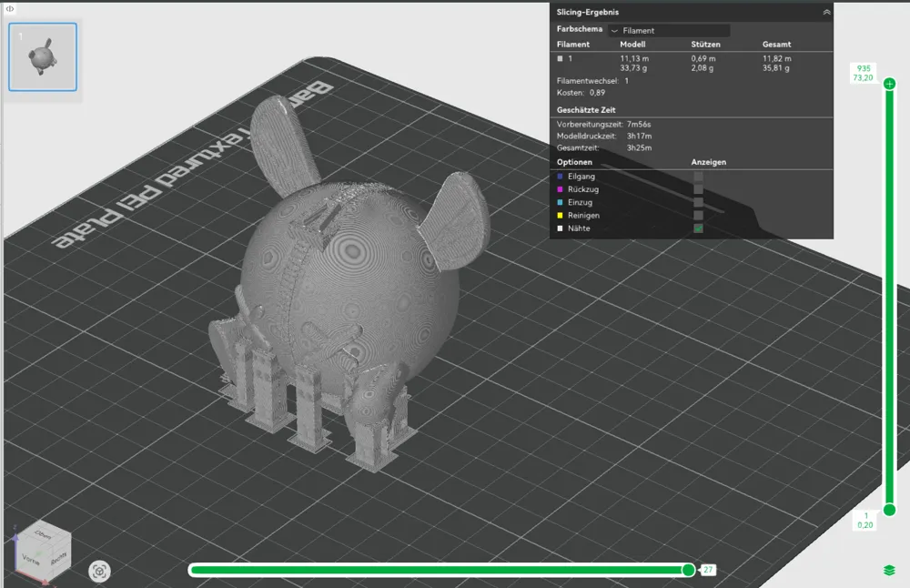The height and width of the screenshot is (588, 910).
Task: Click the Modelldruckzeit value 3h17m
Action: click(639, 137)
